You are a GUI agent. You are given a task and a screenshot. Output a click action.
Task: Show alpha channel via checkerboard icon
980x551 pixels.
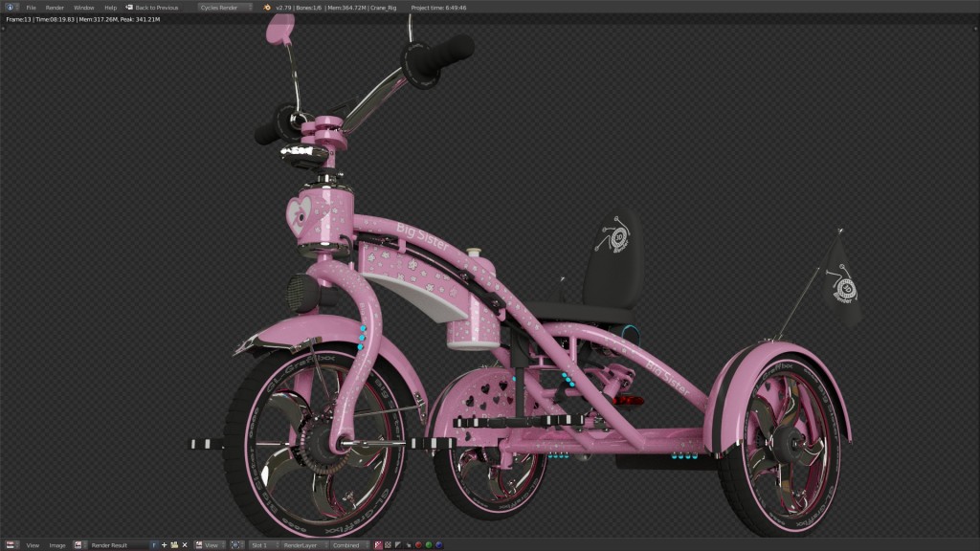(x=389, y=543)
